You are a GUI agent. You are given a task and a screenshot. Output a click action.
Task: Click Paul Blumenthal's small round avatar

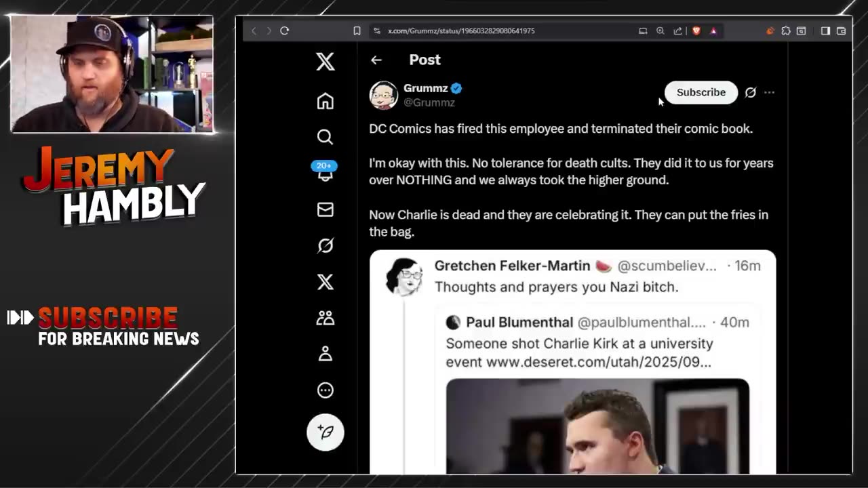coord(453,323)
